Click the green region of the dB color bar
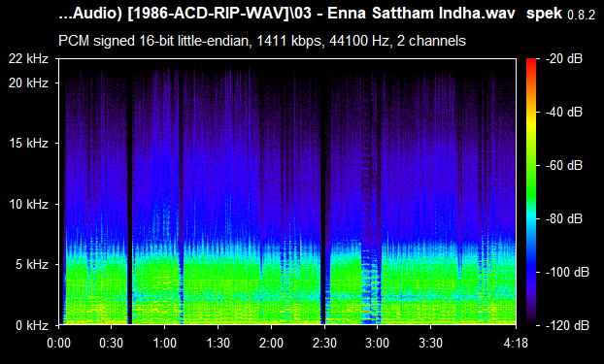604x364 pixels. [531, 182]
